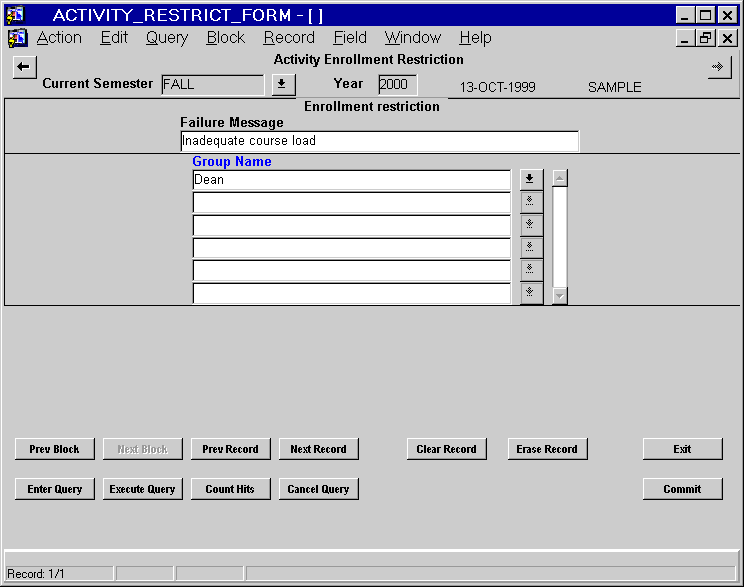Click the third empty Group Name field

(x=352, y=225)
